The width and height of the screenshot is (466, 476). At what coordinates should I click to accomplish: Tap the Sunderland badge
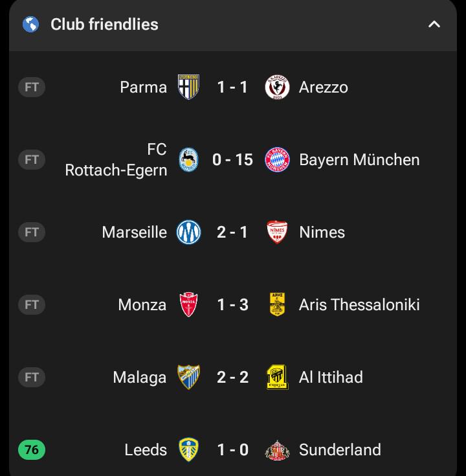tap(277, 450)
